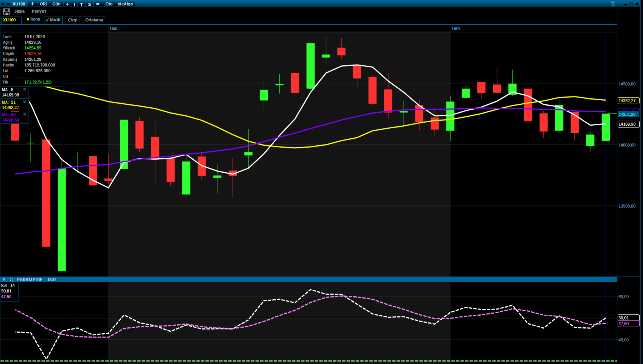Image resolution: width=643 pixels, height=364 pixels.
Task: Click the save chart floppy disk icon
Action: click(x=6, y=11)
